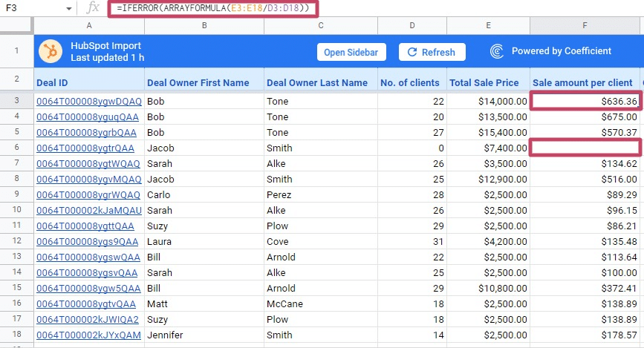644x348 pixels.
Task: Click the Coefficient logo icon
Action: 498,52
